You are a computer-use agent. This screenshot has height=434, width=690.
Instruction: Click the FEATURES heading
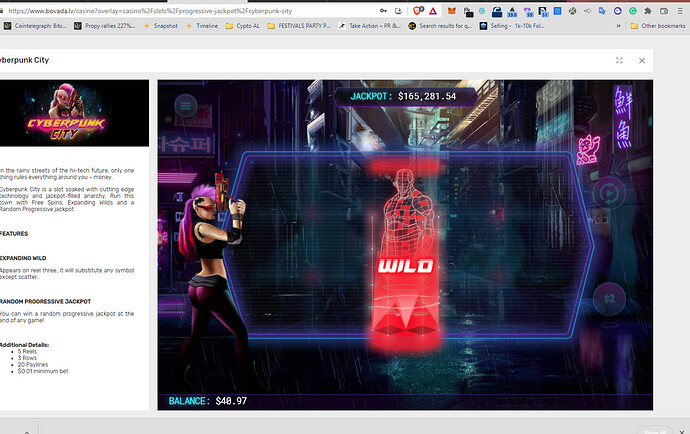(x=14, y=234)
